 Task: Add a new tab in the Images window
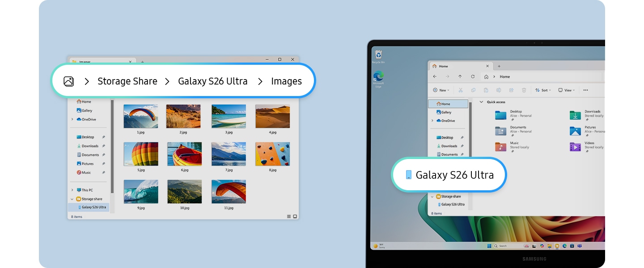[142, 62]
